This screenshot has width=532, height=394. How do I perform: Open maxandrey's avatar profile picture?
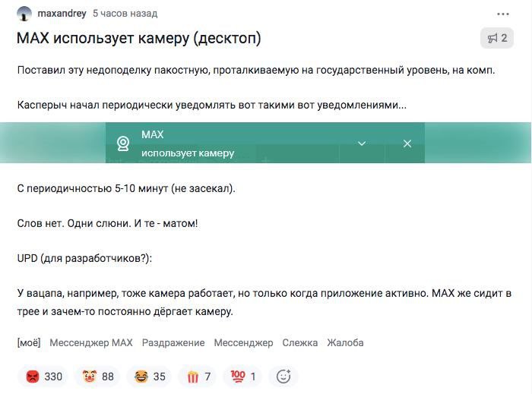pos(24,14)
